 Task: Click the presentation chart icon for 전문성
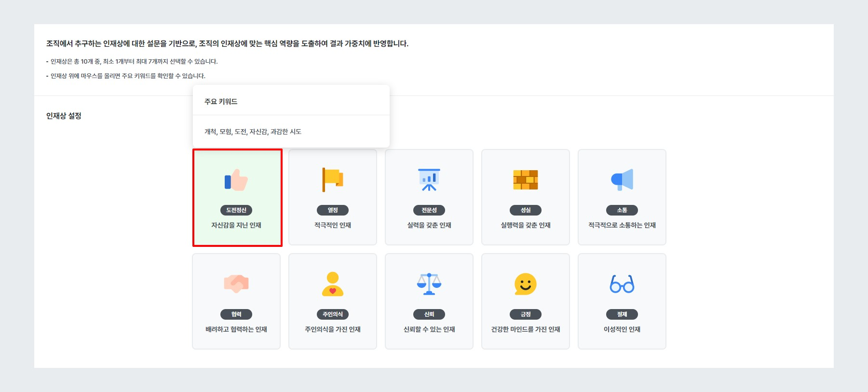tap(429, 180)
